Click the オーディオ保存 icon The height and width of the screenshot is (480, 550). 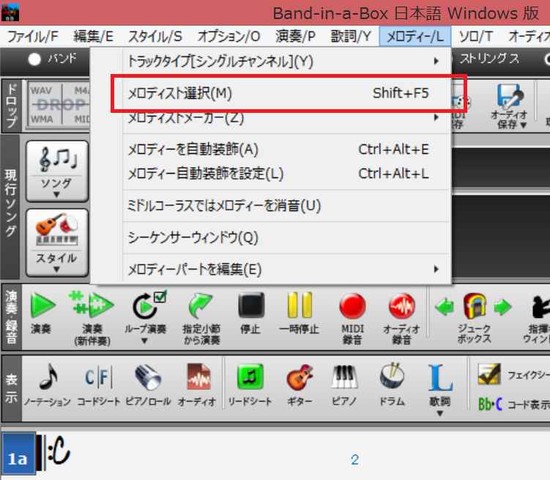509,106
